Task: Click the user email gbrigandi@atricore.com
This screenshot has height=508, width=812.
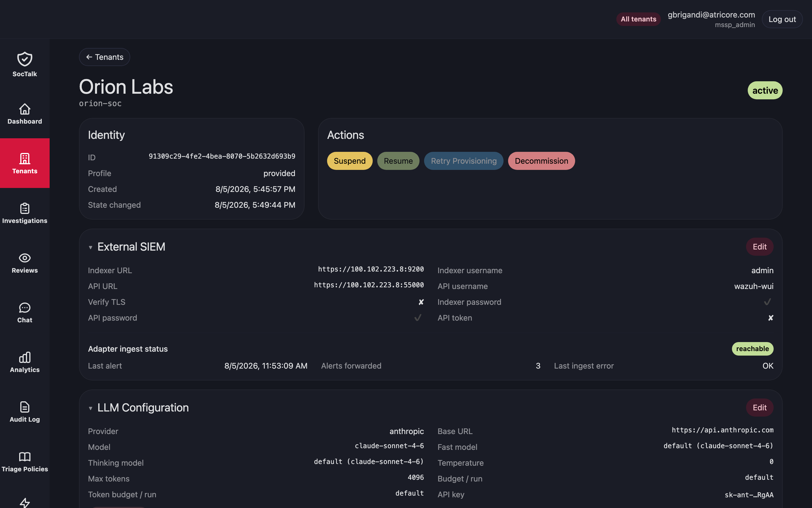Action: point(711,15)
